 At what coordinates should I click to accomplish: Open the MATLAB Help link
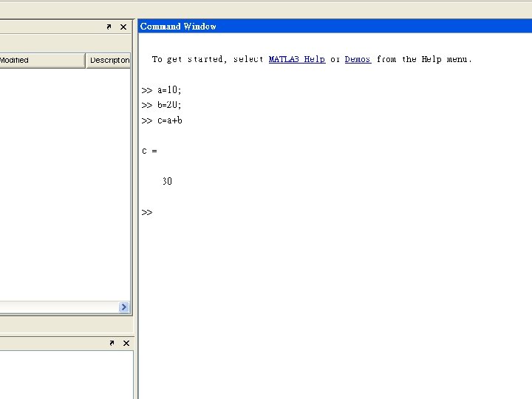coord(297,59)
